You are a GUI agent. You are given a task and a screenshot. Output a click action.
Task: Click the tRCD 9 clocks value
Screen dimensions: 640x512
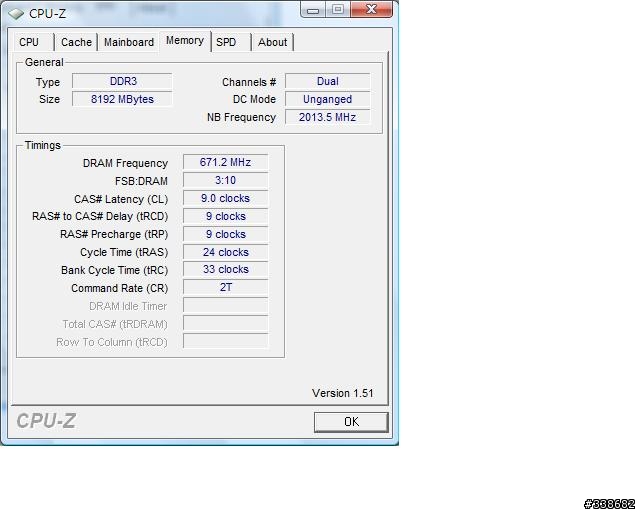pyautogui.click(x=225, y=216)
